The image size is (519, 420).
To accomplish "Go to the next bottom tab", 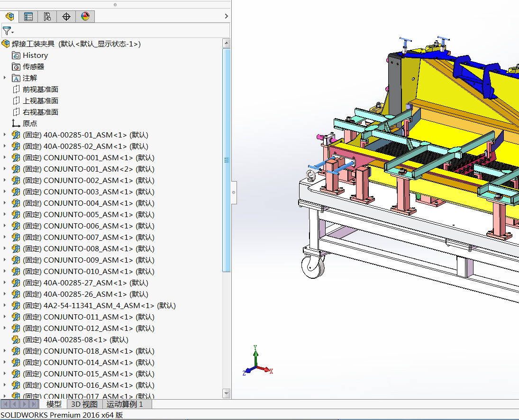I will coord(24,404).
